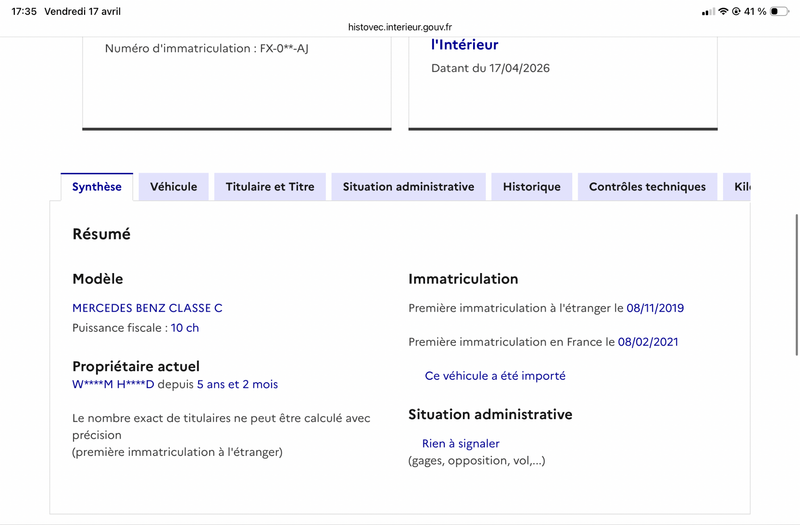This screenshot has width=800, height=525.
Task: Go to the Historique tab
Action: [532, 187]
